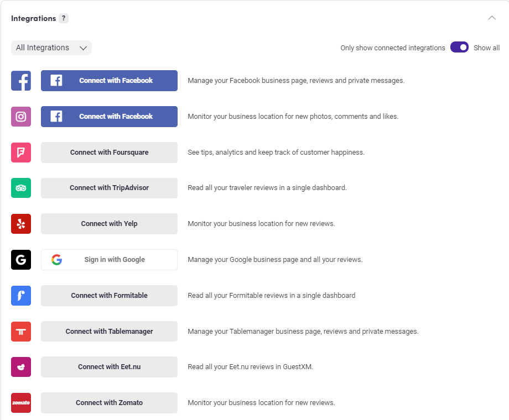Connect with Facebook in the Instagram row
This screenshot has width=509, height=420.
point(109,117)
